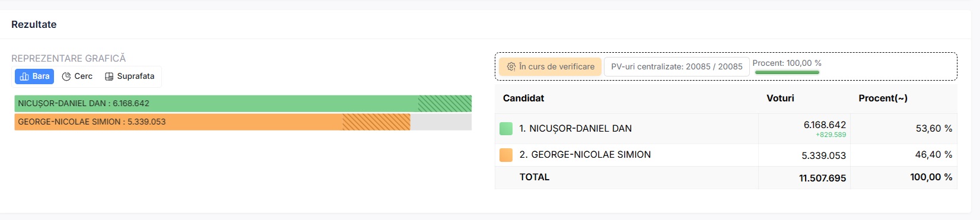Viewport: 980px width, 220px height.
Task: Switch to the Cerc chart view
Action: [77, 76]
